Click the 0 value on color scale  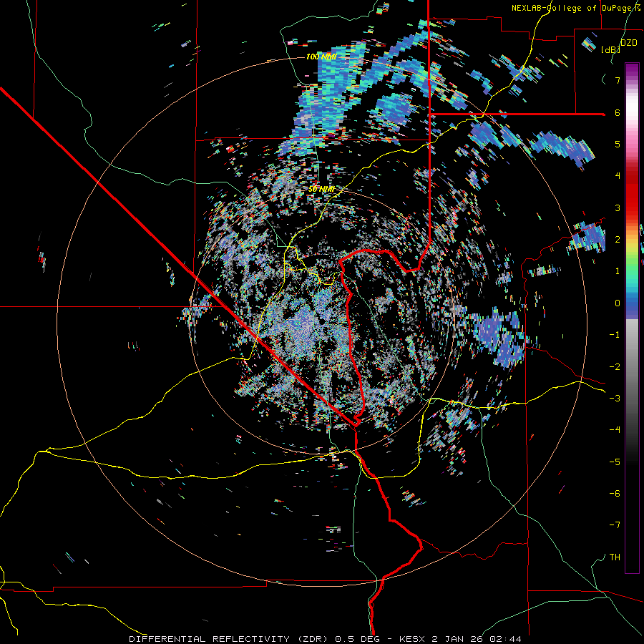(618, 303)
